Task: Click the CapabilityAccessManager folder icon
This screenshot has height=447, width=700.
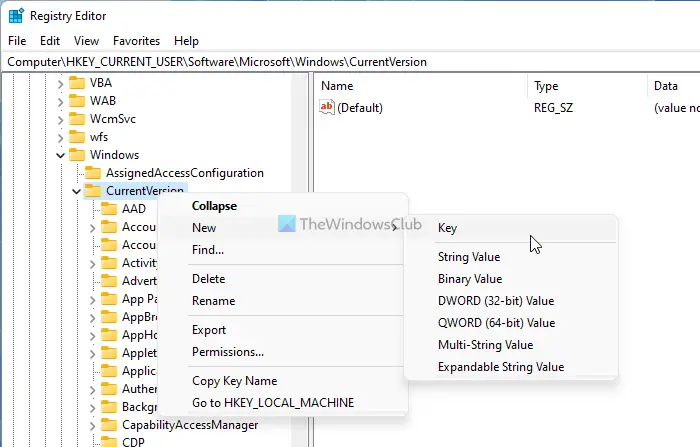Action: [x=109, y=425]
